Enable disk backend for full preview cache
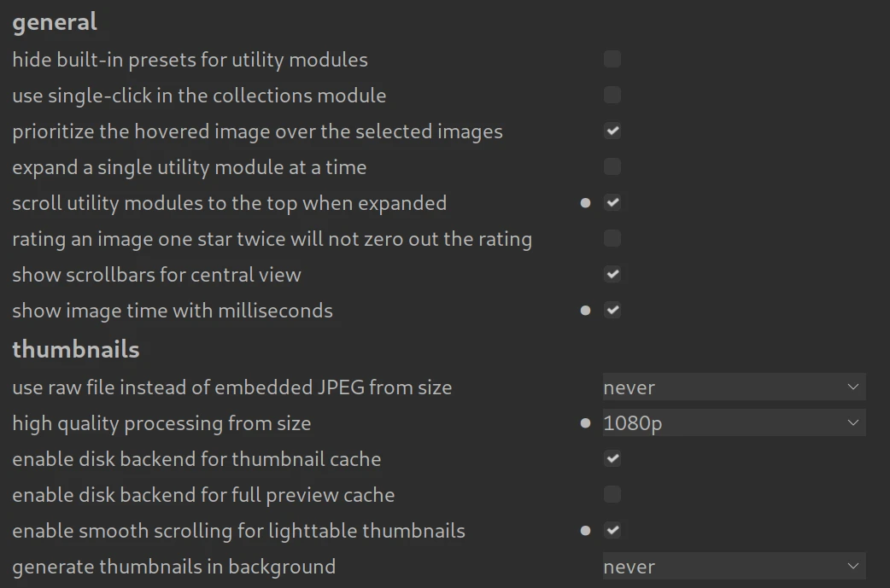Screen dimensions: 890x588 point(612,495)
